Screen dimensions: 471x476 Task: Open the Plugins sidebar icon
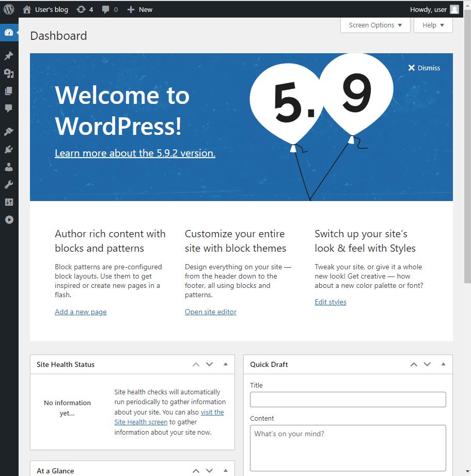9,149
